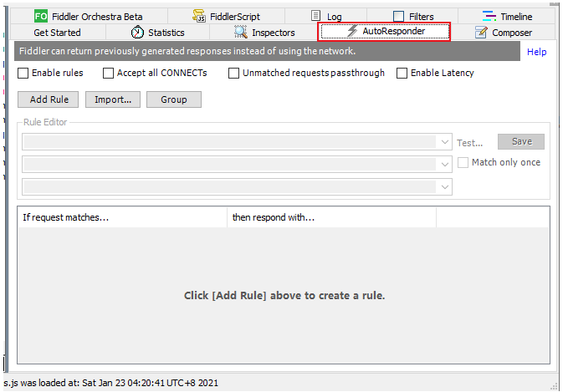Viewport: 563px width, 392px height.
Task: Switch to the Filters tab
Action: click(x=412, y=17)
